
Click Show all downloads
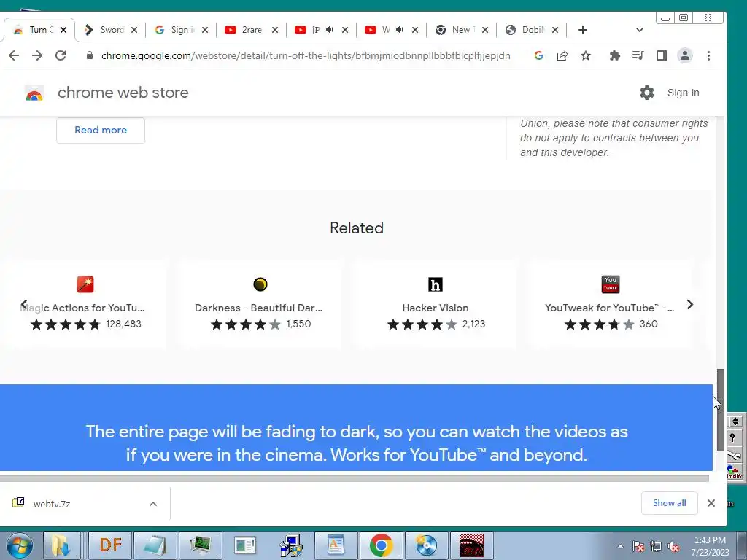tap(670, 503)
